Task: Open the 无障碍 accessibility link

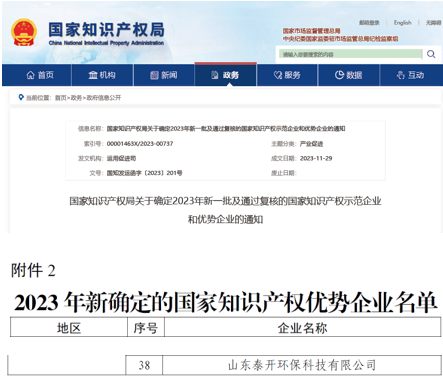Action: [433, 23]
